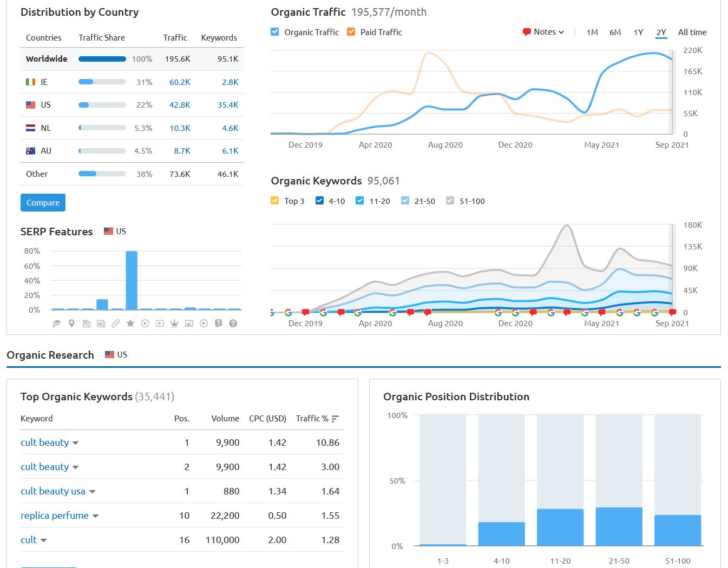Click the Organic Keywords 95,061 heading

click(335, 181)
